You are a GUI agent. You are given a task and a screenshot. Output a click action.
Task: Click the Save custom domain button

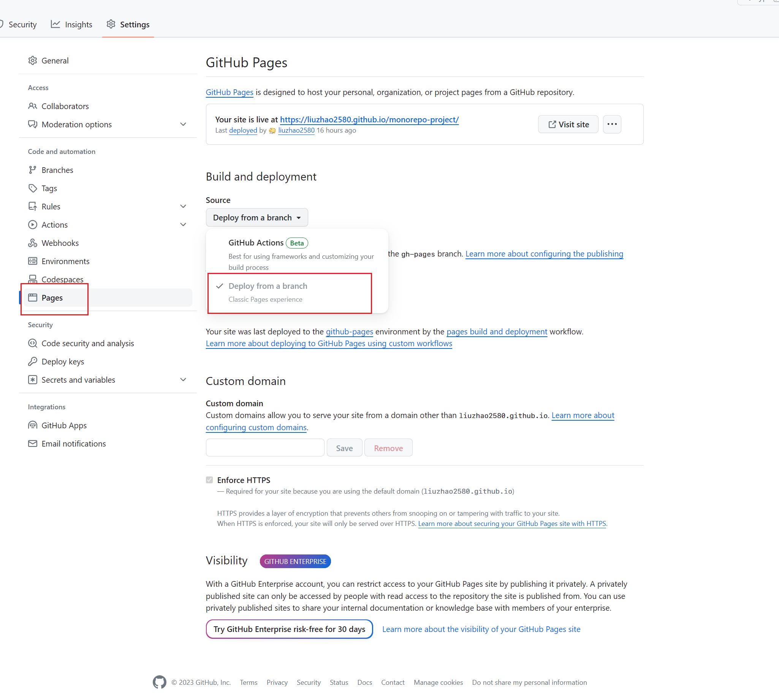pos(344,448)
